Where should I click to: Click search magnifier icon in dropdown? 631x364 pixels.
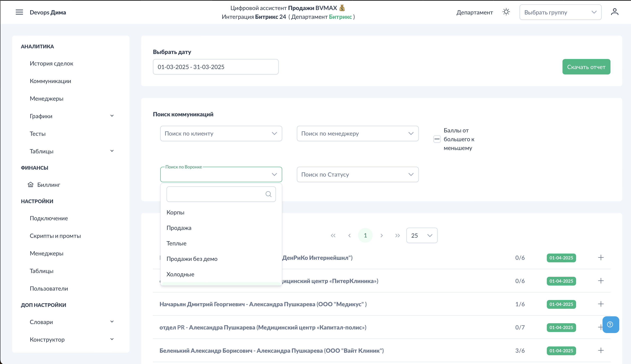coord(268,194)
